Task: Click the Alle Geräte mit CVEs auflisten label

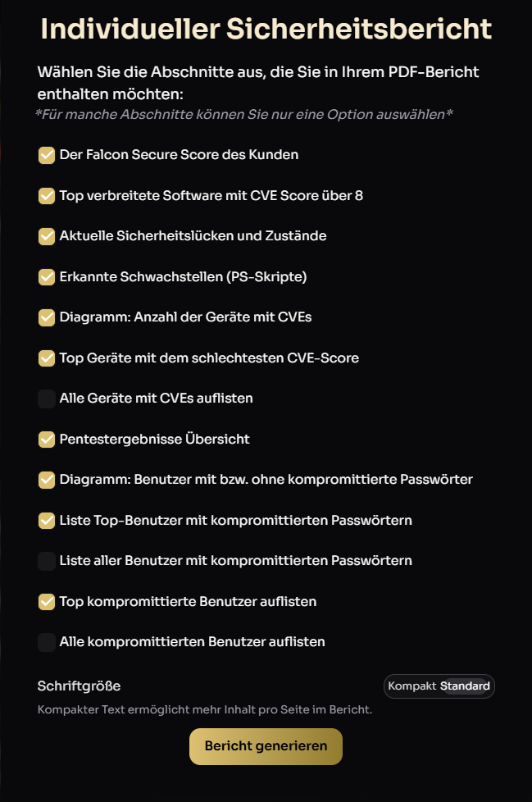Action: tap(157, 398)
